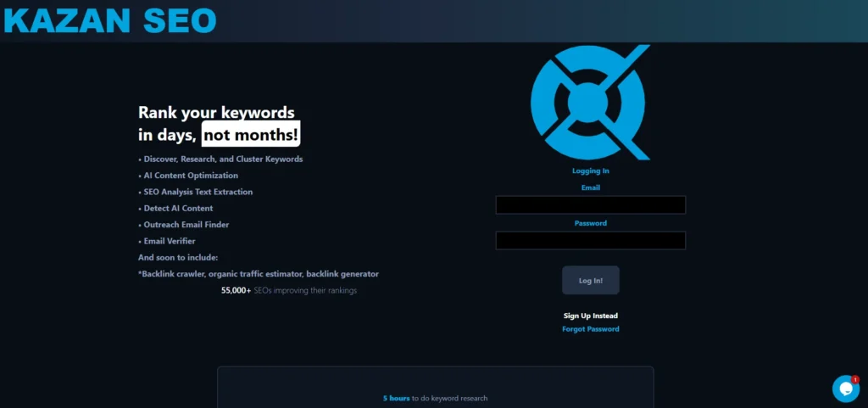The height and width of the screenshot is (408, 868).
Task: Click the 'Backlink crawler, organic traffic estimator' line
Action: tap(259, 274)
